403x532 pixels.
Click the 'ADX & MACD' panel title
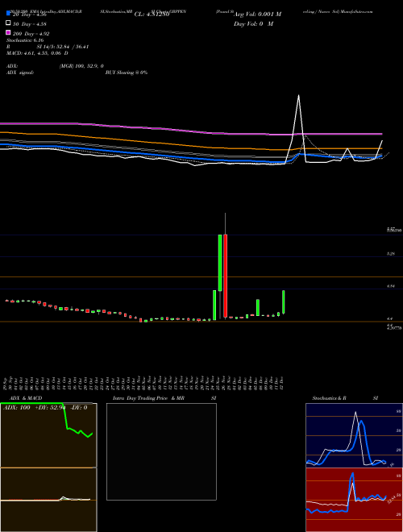tap(26, 398)
